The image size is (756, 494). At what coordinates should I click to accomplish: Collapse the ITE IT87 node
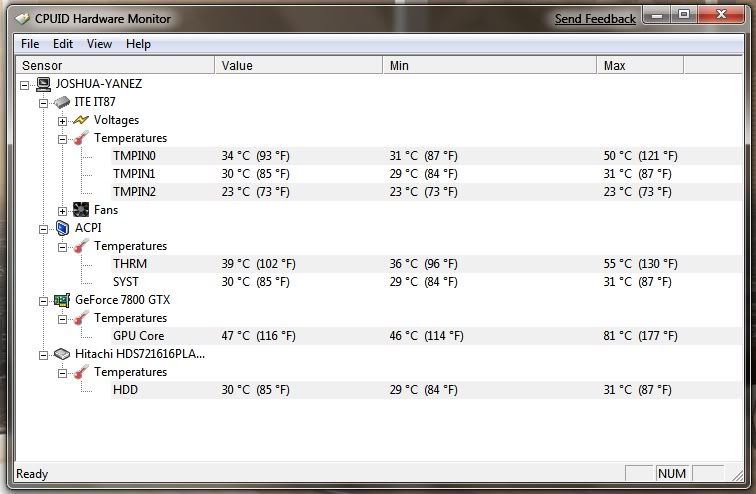click(x=43, y=103)
